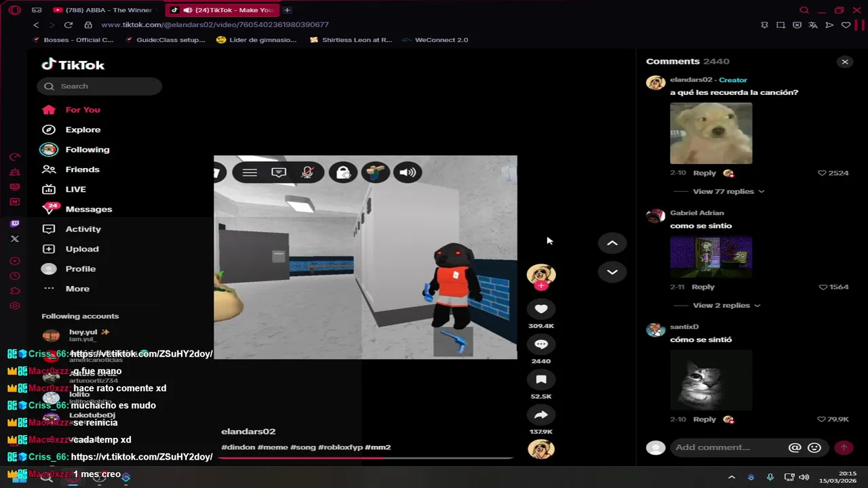This screenshot has width=868, height=488.
Task: Open the Bosses - Official bookmark
Action: click(x=73, y=40)
